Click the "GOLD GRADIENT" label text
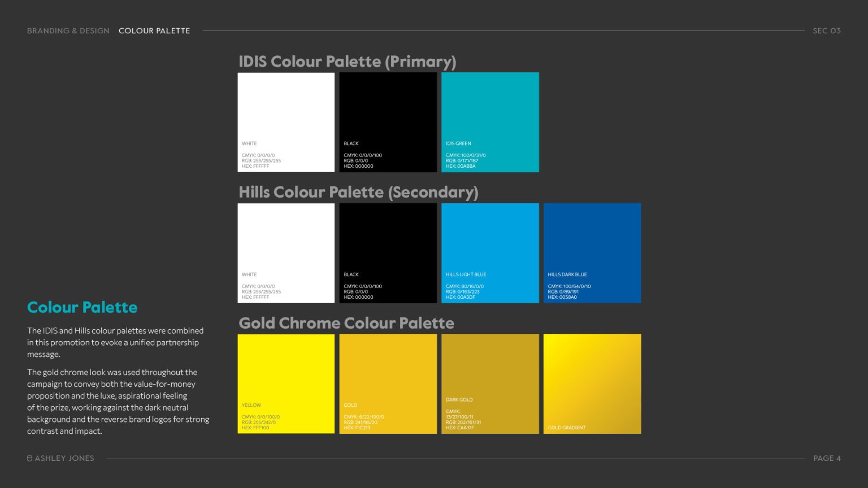The height and width of the screenshot is (488, 868). [x=567, y=428]
